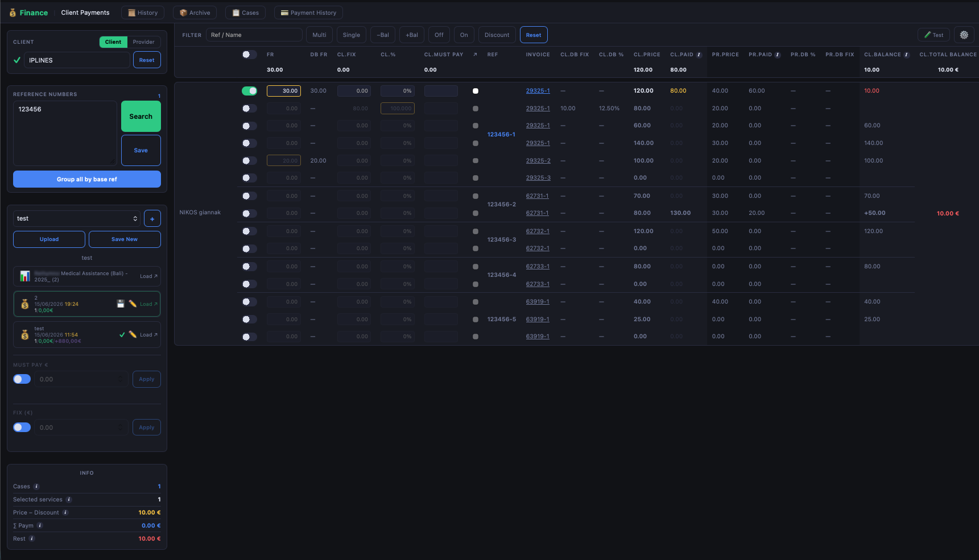The image size is (979, 560).
Task: Open the History tab
Action: (143, 13)
